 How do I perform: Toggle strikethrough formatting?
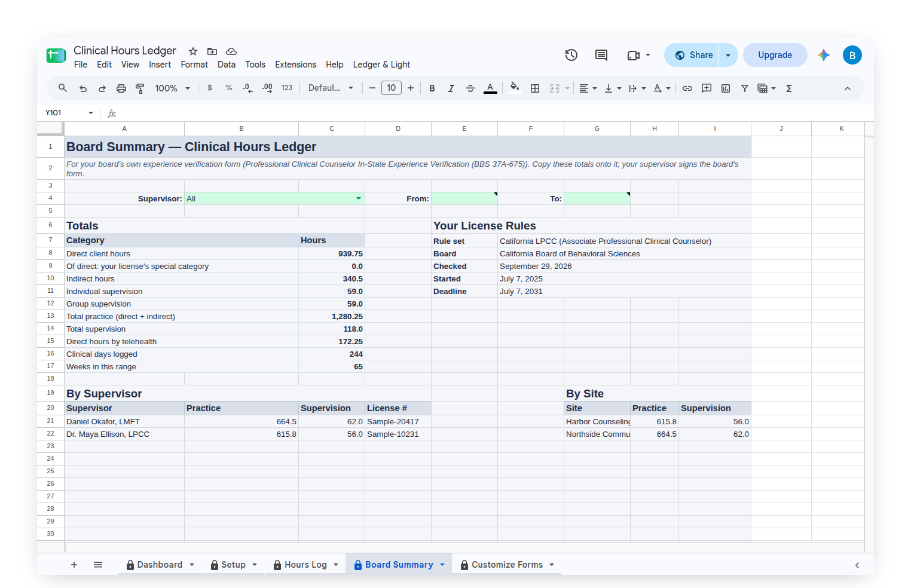point(470,88)
